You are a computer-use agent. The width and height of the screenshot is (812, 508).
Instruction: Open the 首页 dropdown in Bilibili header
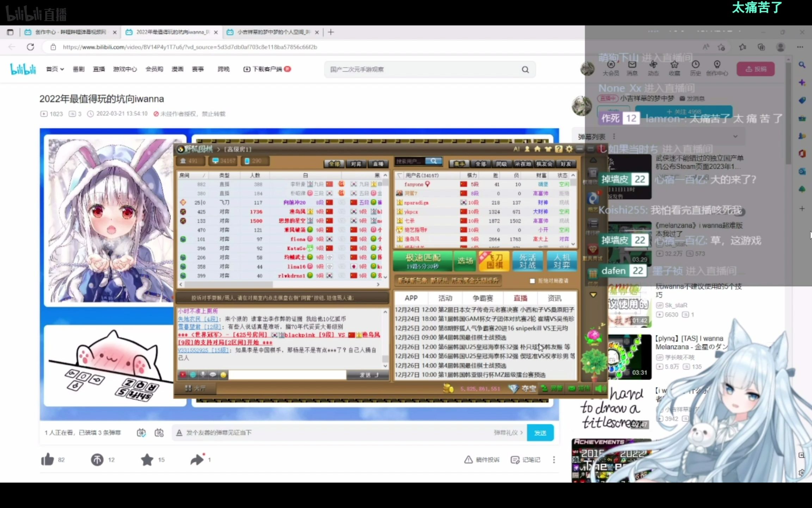(55, 69)
